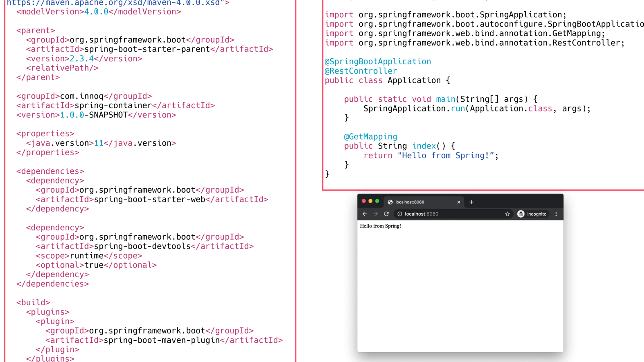
Task: Click the version 2.3.4 line
Action: pyautogui.click(x=84, y=59)
